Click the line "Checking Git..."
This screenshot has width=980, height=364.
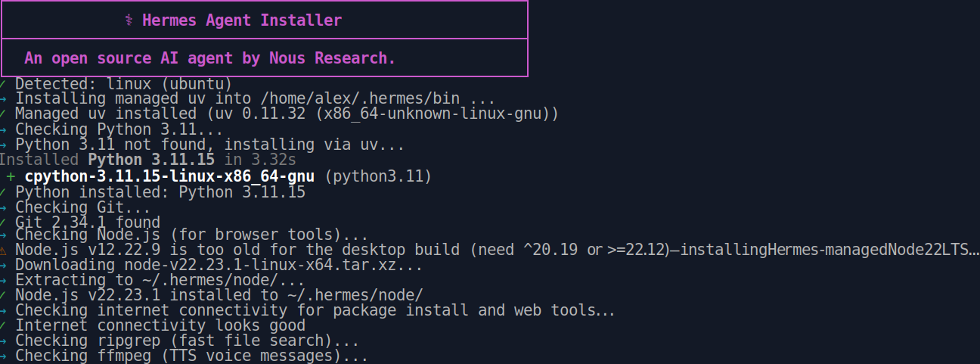(x=83, y=207)
